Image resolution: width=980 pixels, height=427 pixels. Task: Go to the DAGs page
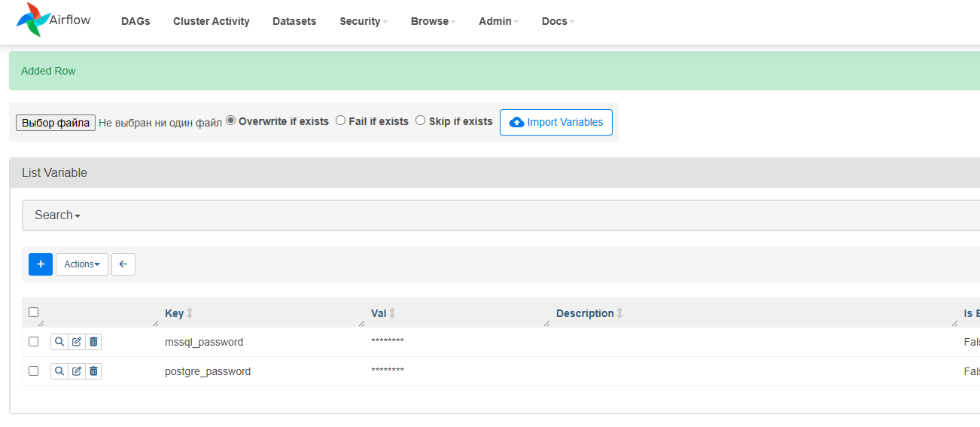pyautogui.click(x=135, y=21)
